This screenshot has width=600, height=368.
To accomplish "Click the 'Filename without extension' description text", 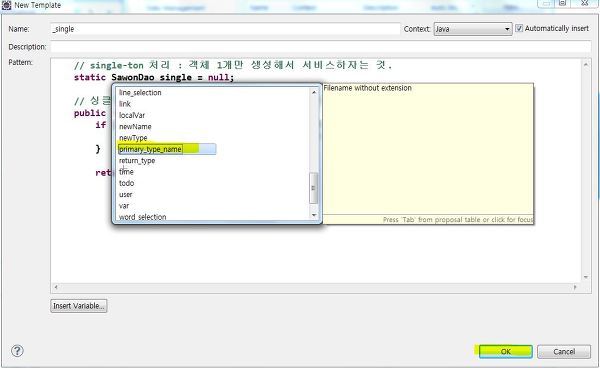I will (x=368, y=88).
